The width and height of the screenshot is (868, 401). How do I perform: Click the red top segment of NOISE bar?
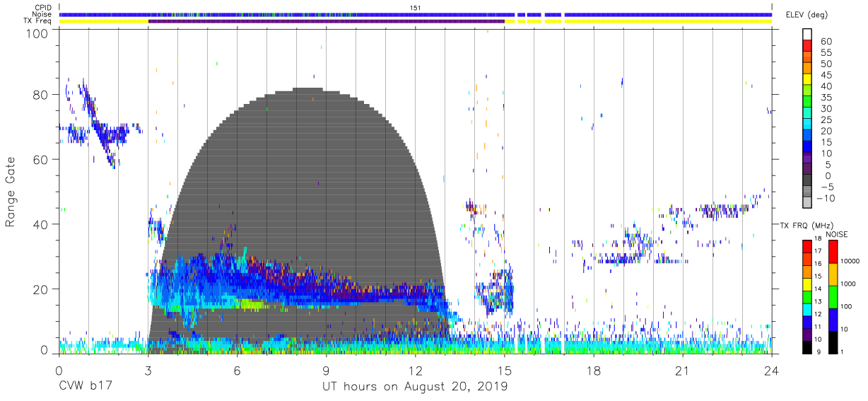(832, 252)
